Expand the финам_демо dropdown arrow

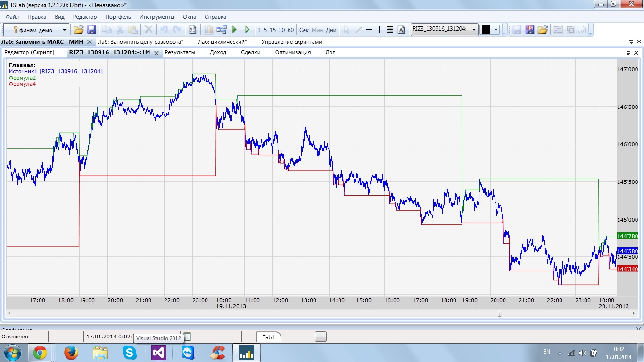click(x=65, y=30)
